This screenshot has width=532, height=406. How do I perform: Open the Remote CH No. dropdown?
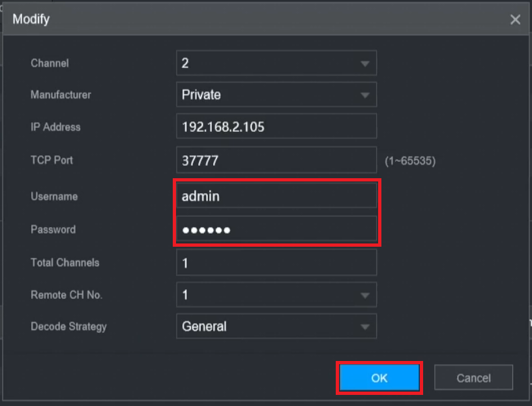276,295
